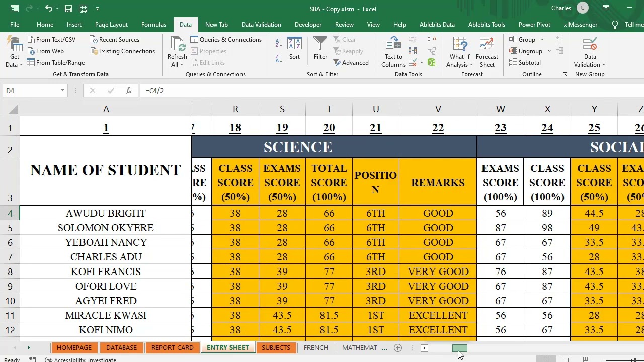Open the Name Box dropdown
The height and width of the screenshot is (362, 644).
[x=62, y=90]
